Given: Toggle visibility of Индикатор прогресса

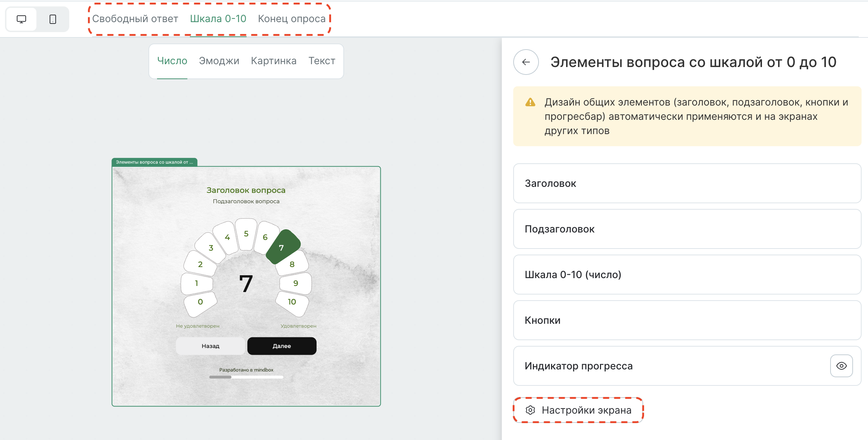Looking at the screenshot, I should (x=842, y=365).
